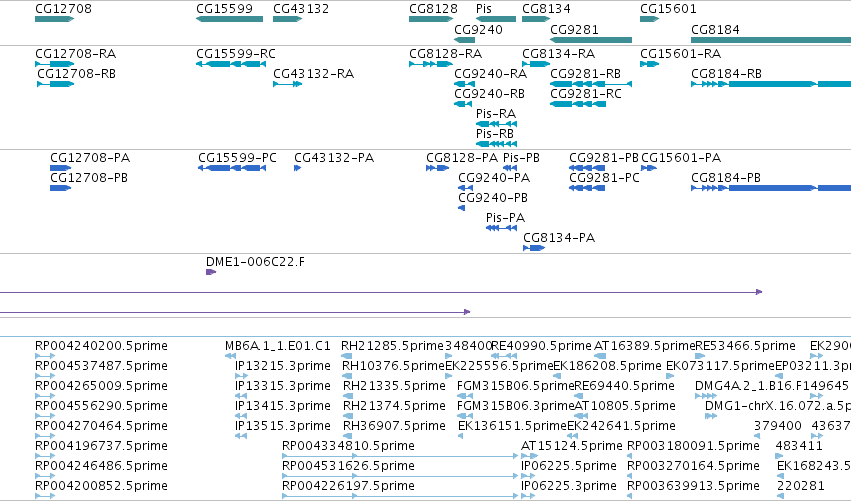Click transcript CG9240-RA

point(465,84)
